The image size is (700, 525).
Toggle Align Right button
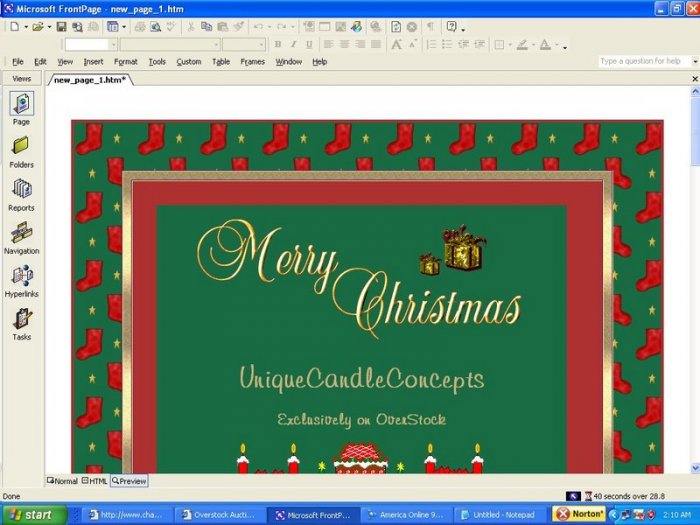[x=360, y=44]
